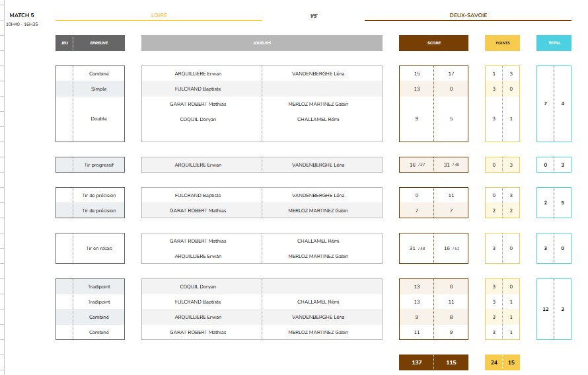Screen dimensions: 588x375
Task: Select the Tir en relais event cell
Action: pos(98,249)
